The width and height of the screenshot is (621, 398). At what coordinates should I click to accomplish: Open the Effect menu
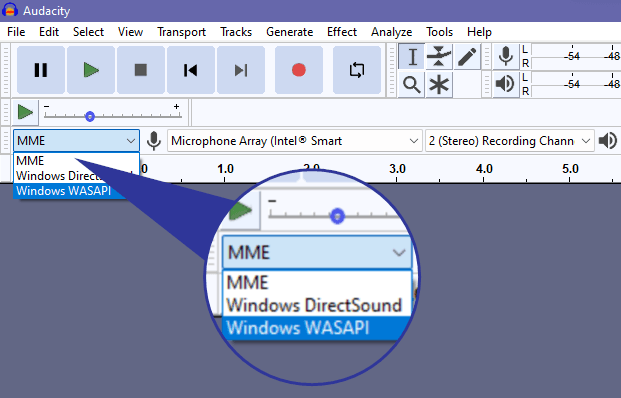click(x=342, y=32)
